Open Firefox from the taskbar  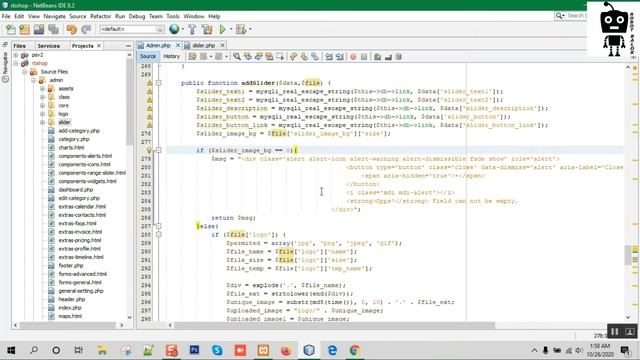tap(286, 350)
